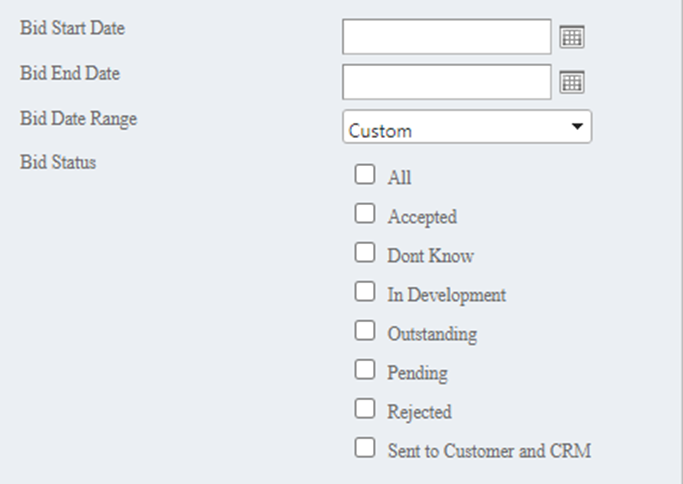Check the Pending status checkbox
The image size is (683, 484).
(365, 370)
